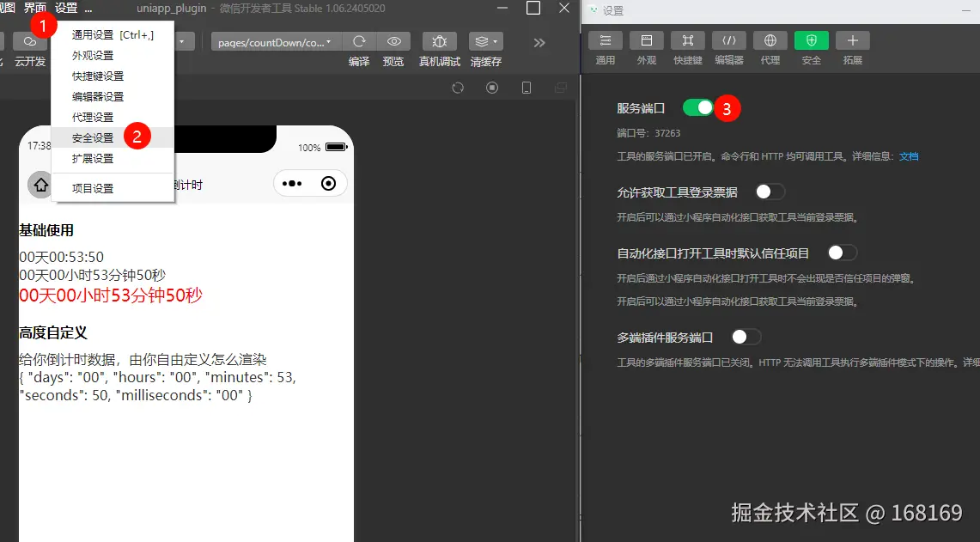Viewport: 980px width, 542px height.
Task: Click the simulator refresh icon
Action: tap(458, 88)
